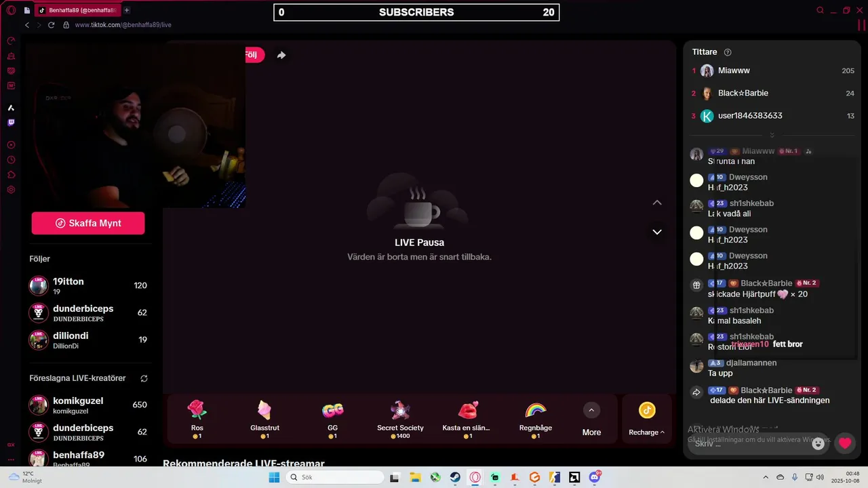Screen dimensions: 868x488
Task: Open GX Cleaner in Opera sidebar
Action: pyautogui.click(x=11, y=56)
